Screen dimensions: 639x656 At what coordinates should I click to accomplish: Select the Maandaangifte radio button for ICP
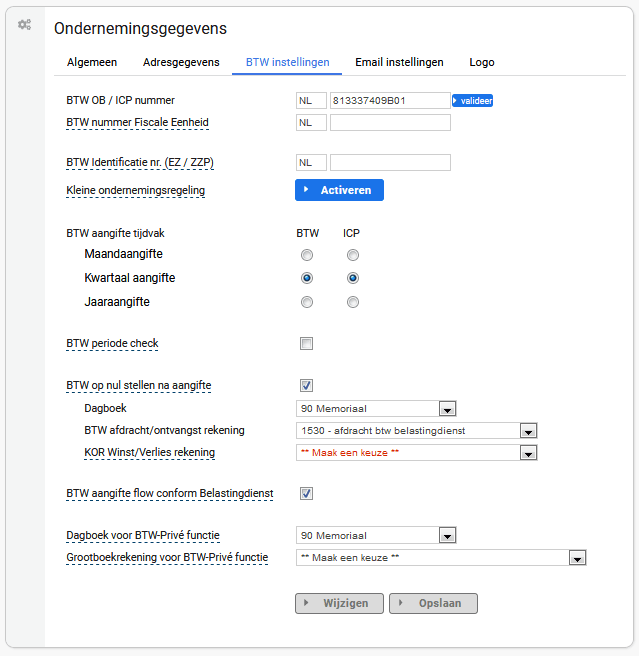(353, 255)
